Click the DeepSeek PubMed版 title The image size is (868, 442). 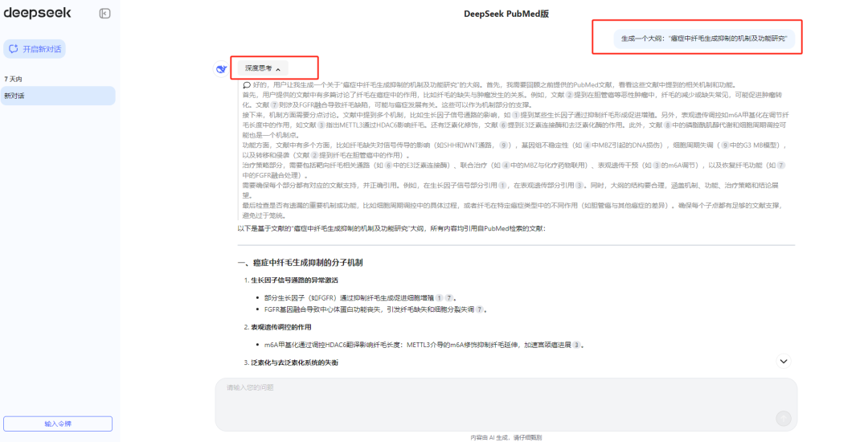pos(506,14)
